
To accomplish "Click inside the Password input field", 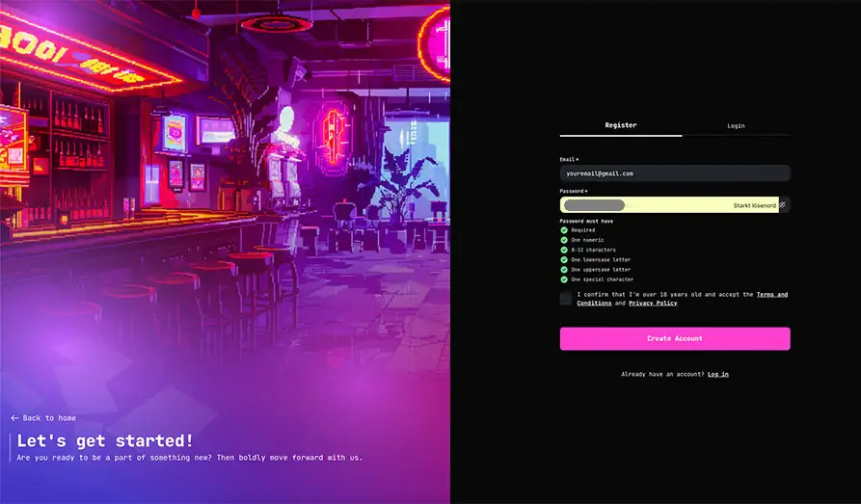I will (665, 205).
